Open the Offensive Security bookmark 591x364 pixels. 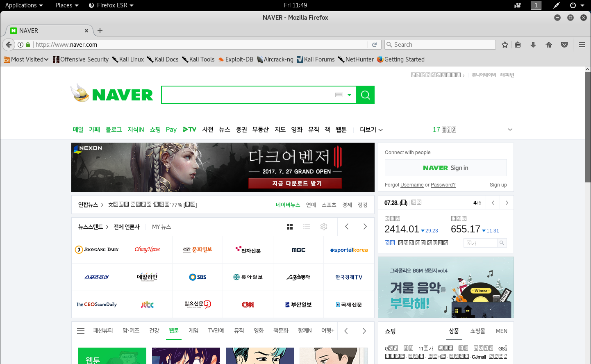[x=81, y=59]
